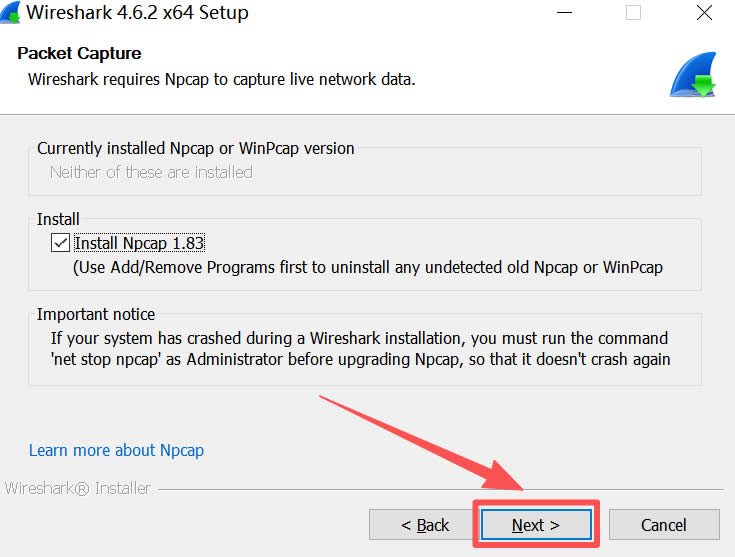Click the 'Wireshark requires Npcap' subtitle text

tap(221, 78)
